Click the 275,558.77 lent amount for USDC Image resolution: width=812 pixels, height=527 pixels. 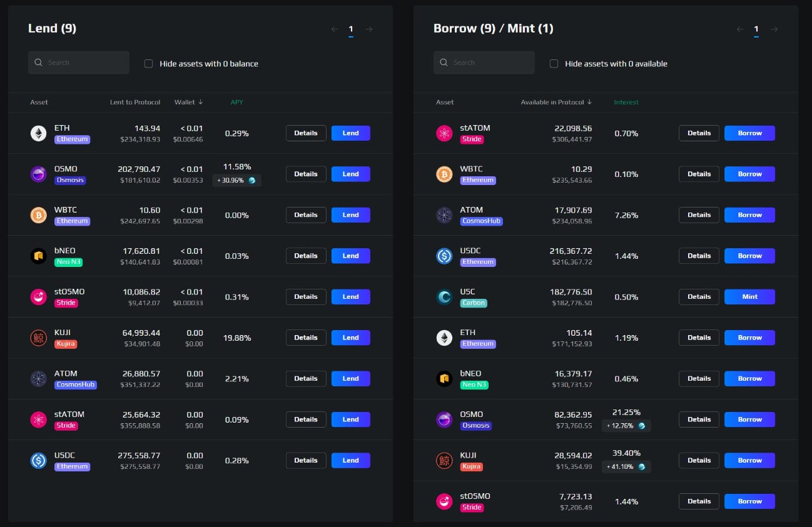[x=139, y=456]
